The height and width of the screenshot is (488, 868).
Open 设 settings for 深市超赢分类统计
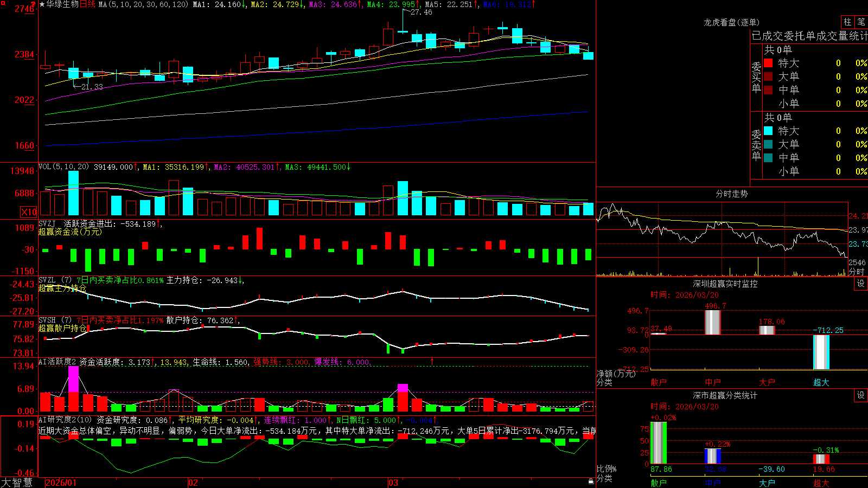pos(861,395)
